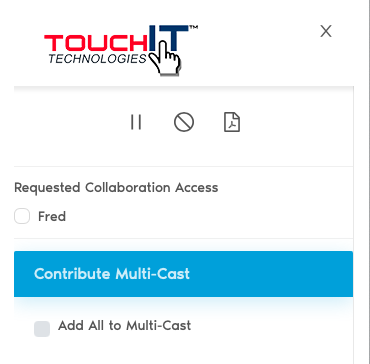370x364 pixels.
Task: Pause the session with the pause icon
Action: 136,122
